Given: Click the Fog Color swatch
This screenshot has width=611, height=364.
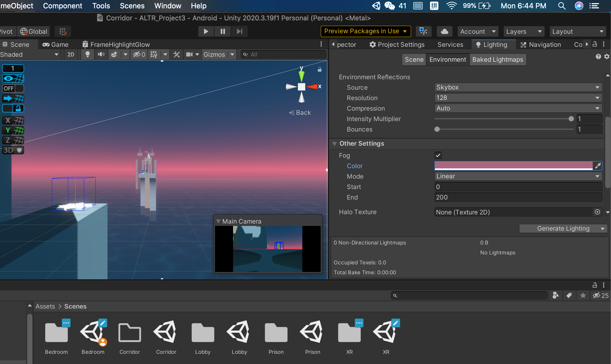Looking at the screenshot, I should coord(513,166).
